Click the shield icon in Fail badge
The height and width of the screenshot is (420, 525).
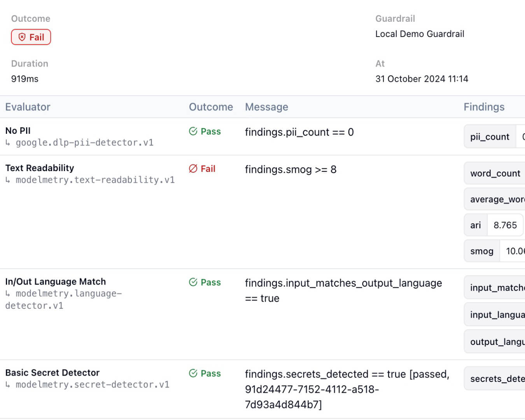(x=22, y=37)
